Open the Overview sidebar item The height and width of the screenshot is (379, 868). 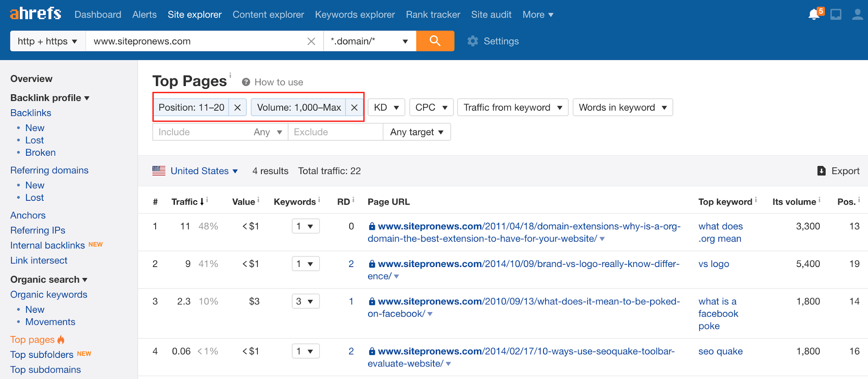[x=31, y=79]
